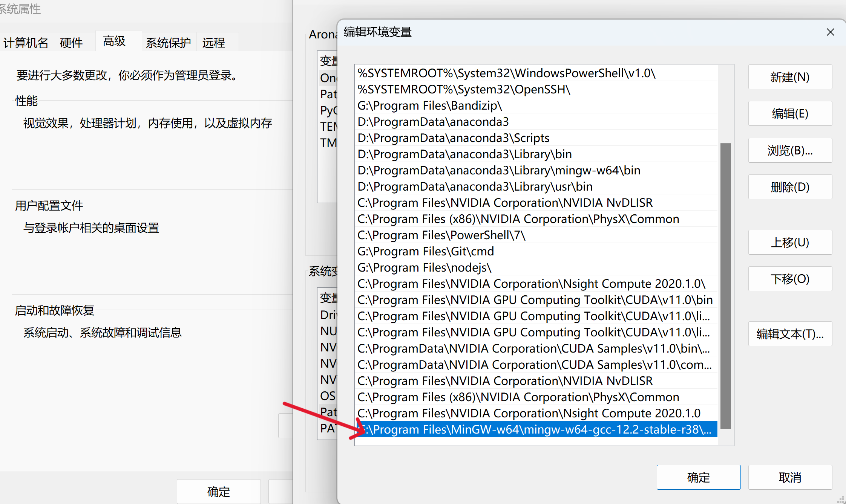This screenshot has width=846, height=504.
Task: Select the nodejs path entry
Action: (x=425, y=267)
